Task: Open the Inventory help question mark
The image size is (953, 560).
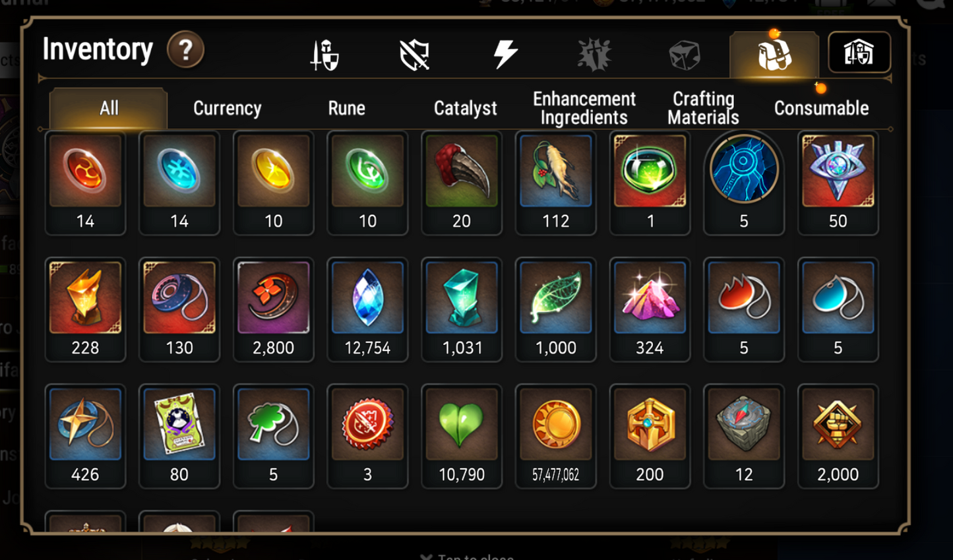Action: (x=185, y=50)
